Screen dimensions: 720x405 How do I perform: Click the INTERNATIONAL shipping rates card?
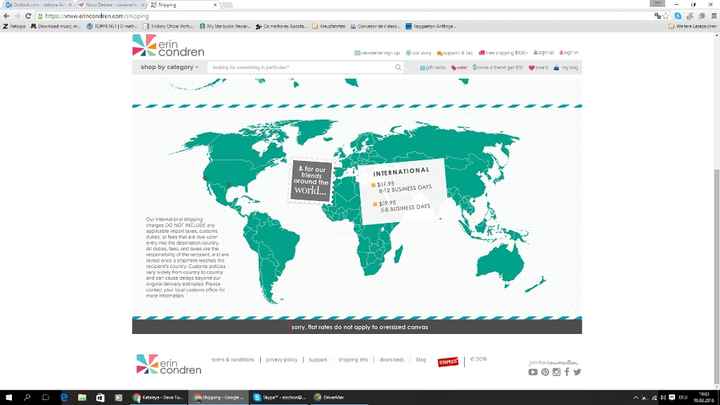(x=402, y=191)
